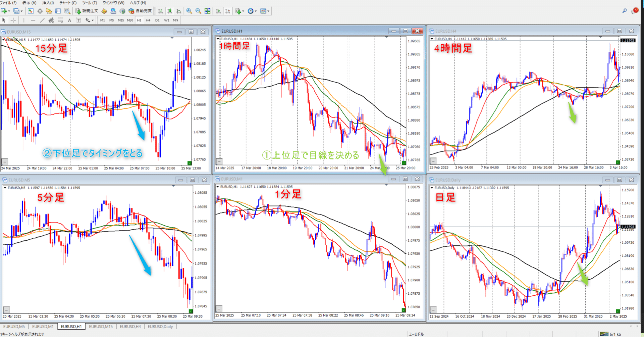
Task: Switch timeframe to M1
Action: pos(102,20)
